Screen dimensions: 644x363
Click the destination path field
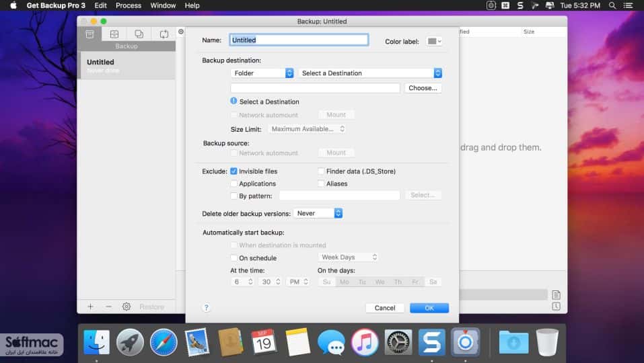coord(315,88)
